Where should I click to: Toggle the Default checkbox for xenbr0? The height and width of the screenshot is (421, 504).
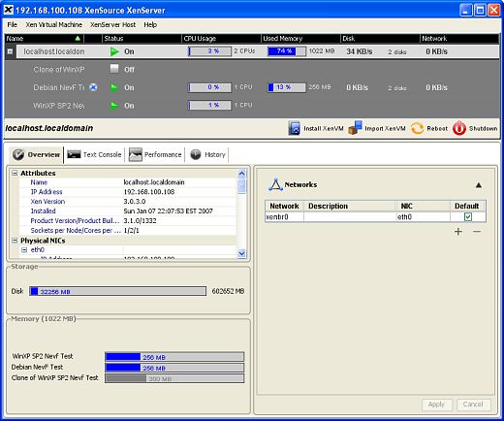coord(468,217)
